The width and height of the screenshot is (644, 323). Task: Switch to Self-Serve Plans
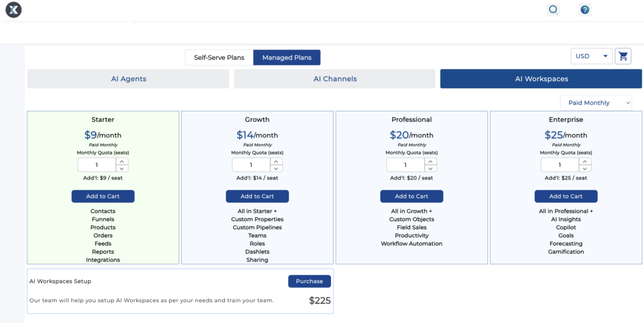pos(219,58)
